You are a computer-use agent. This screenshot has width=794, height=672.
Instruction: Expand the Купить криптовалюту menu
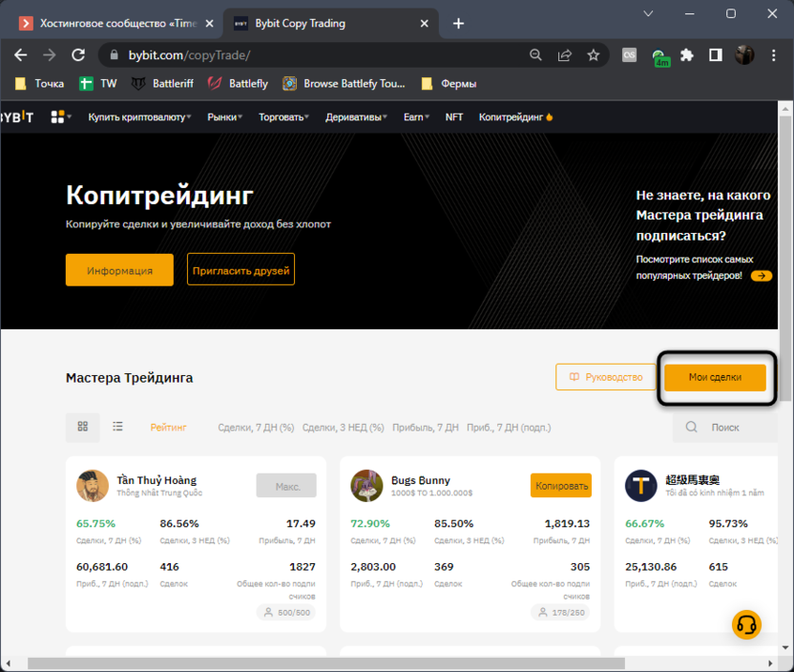point(139,117)
